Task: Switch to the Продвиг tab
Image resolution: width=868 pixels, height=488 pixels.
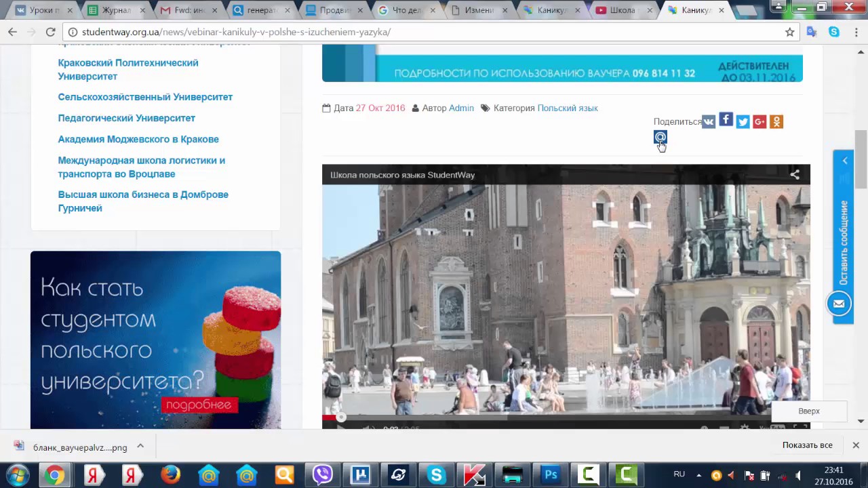Action: [334, 10]
